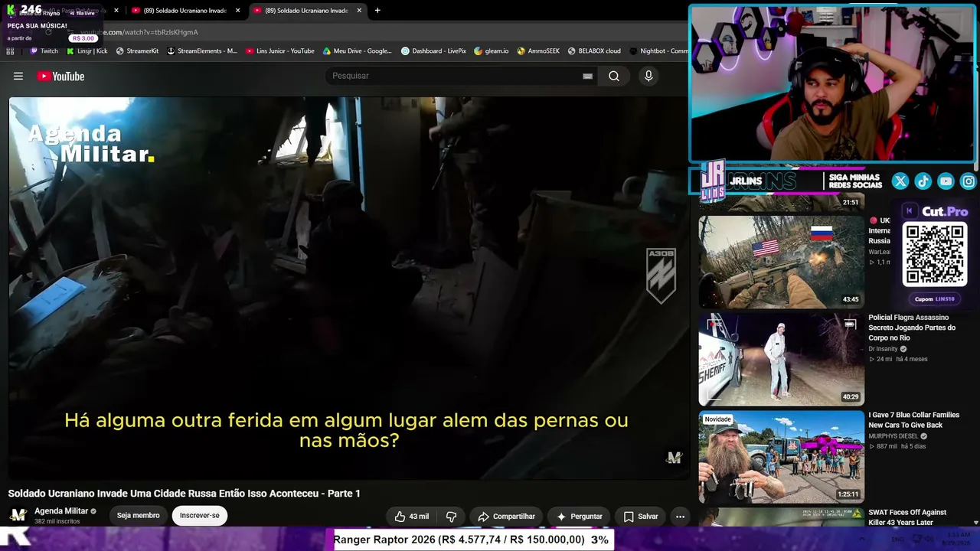Open the 40:29 Sheriff video thumbnail
This screenshot has height=551, width=980.
(x=781, y=360)
